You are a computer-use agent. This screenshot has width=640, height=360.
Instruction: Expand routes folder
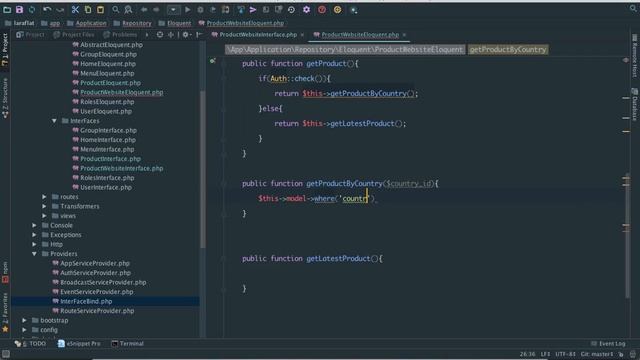[44, 197]
